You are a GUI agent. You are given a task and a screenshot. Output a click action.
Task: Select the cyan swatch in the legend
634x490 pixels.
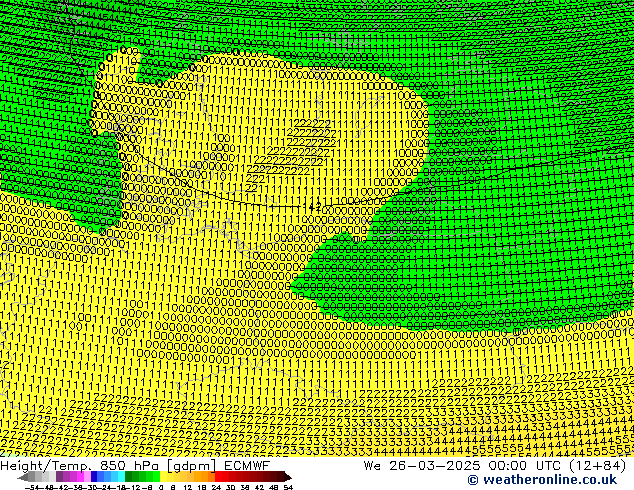118,477
